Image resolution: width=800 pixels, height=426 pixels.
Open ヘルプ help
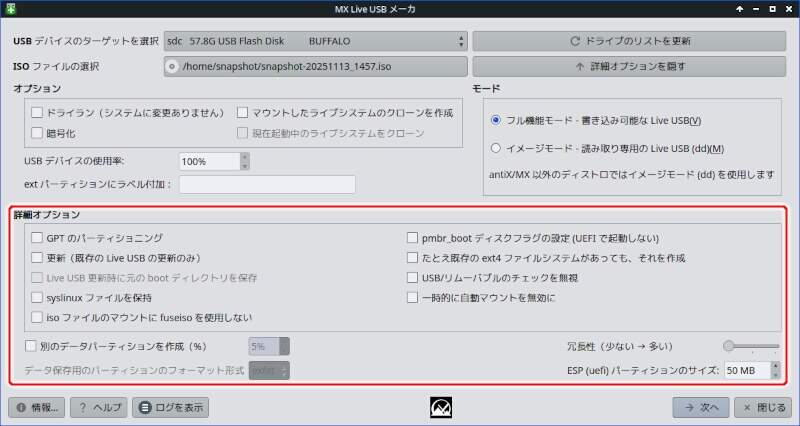pyautogui.click(x=98, y=407)
